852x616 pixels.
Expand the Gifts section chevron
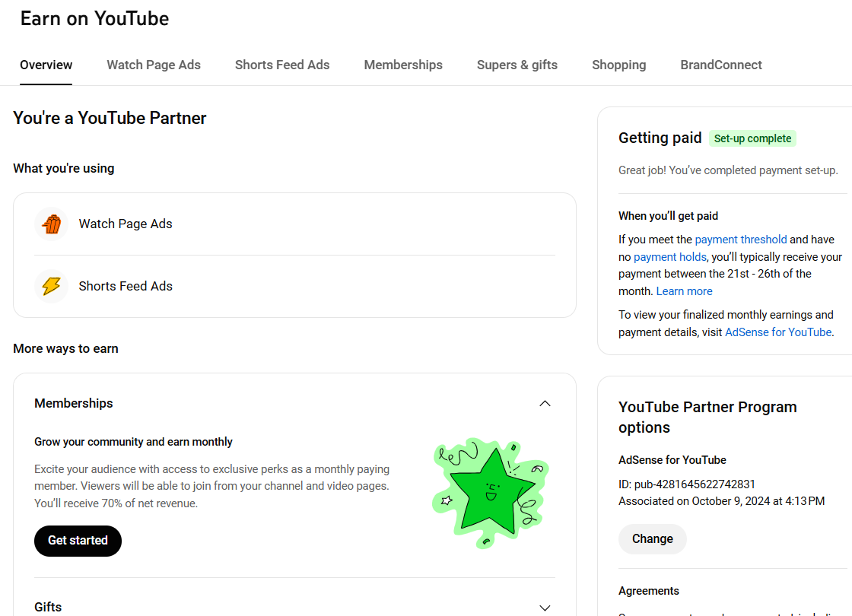(545, 608)
